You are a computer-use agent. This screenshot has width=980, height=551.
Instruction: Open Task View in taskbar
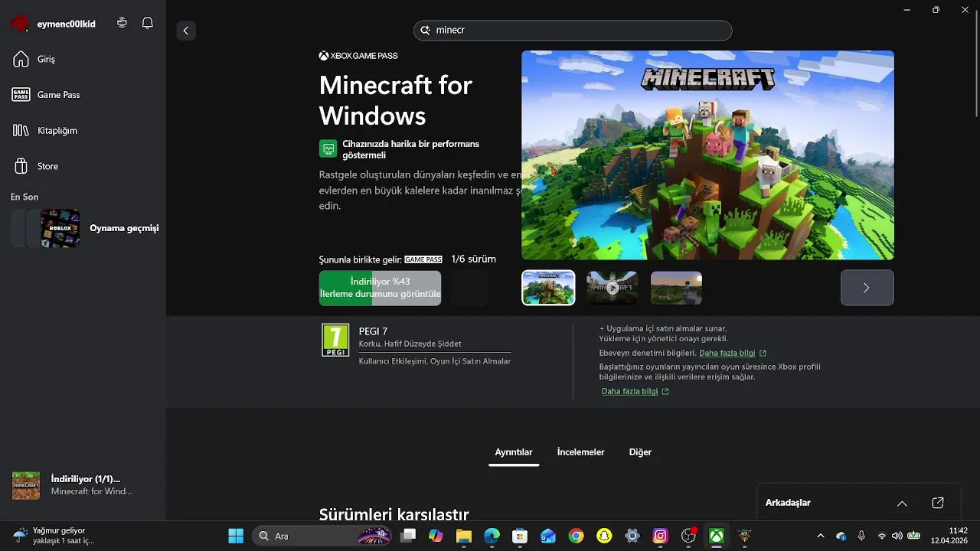pyautogui.click(x=408, y=536)
